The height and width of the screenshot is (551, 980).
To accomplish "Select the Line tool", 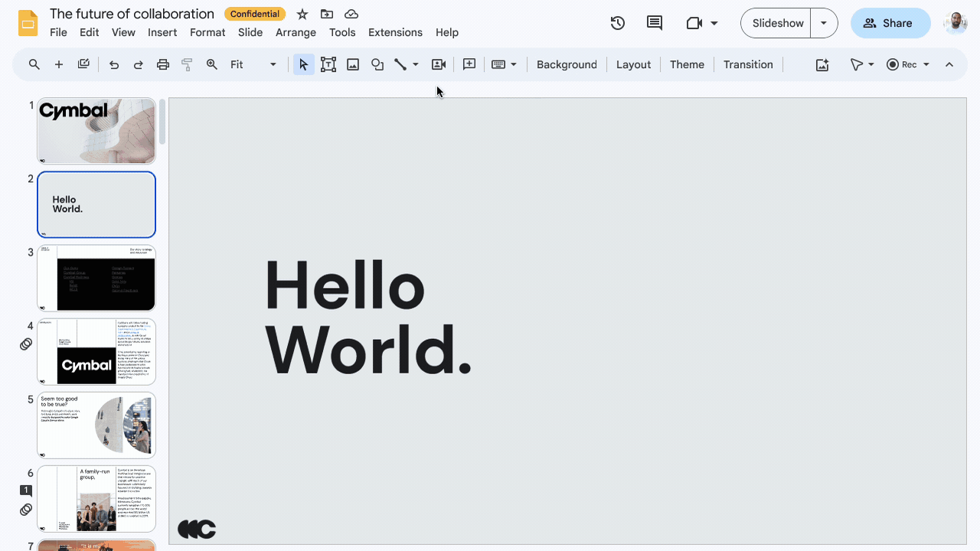I will coord(400,64).
